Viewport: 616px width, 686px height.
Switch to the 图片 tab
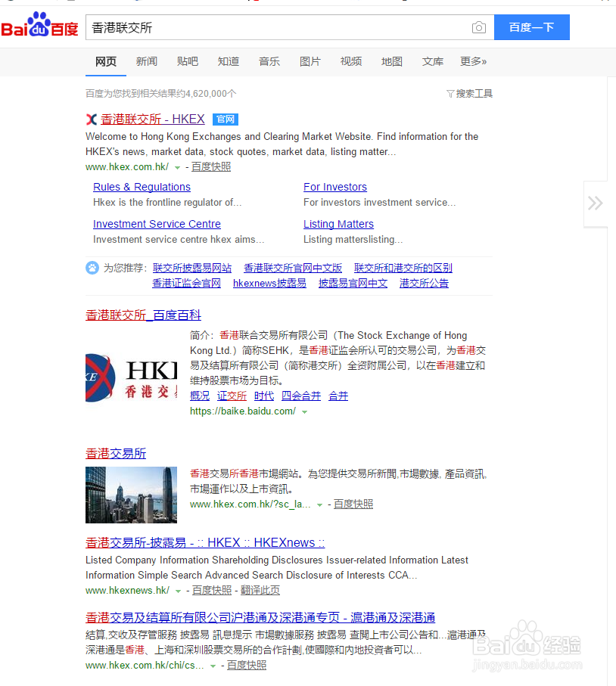[310, 61]
